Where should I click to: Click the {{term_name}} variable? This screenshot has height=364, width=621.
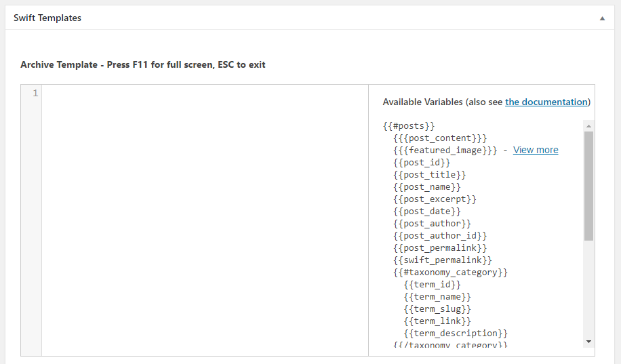(438, 297)
